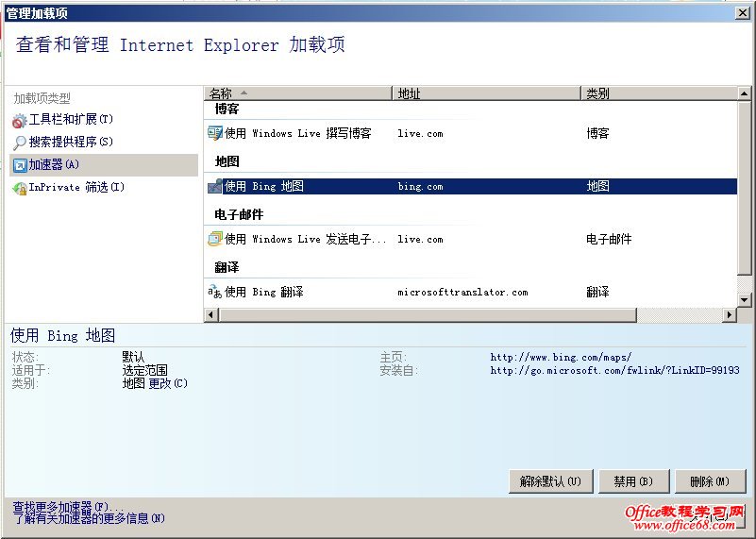Click the 翻译 group header
The width and height of the screenshot is (756, 539).
tap(227, 267)
